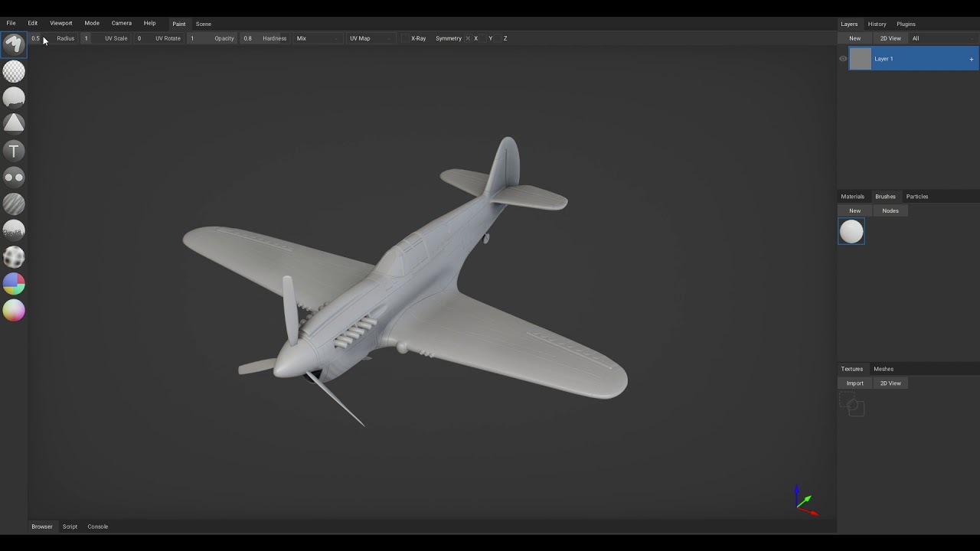
Task: Toggle Symmetry on the Y axis
Action: pyautogui.click(x=483, y=38)
